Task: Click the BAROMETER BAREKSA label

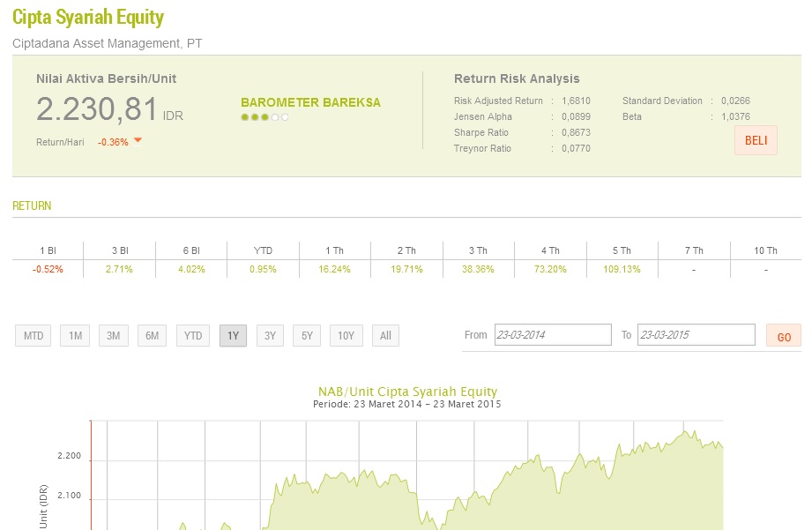Action: tap(310, 102)
